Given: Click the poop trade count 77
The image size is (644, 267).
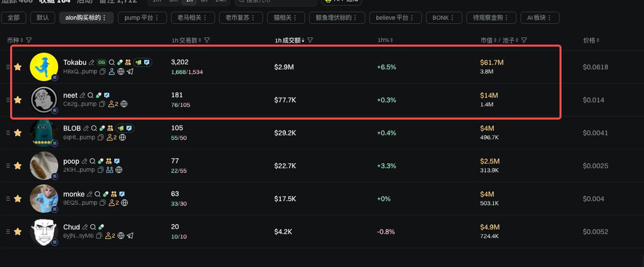Looking at the screenshot, I should click(175, 161).
